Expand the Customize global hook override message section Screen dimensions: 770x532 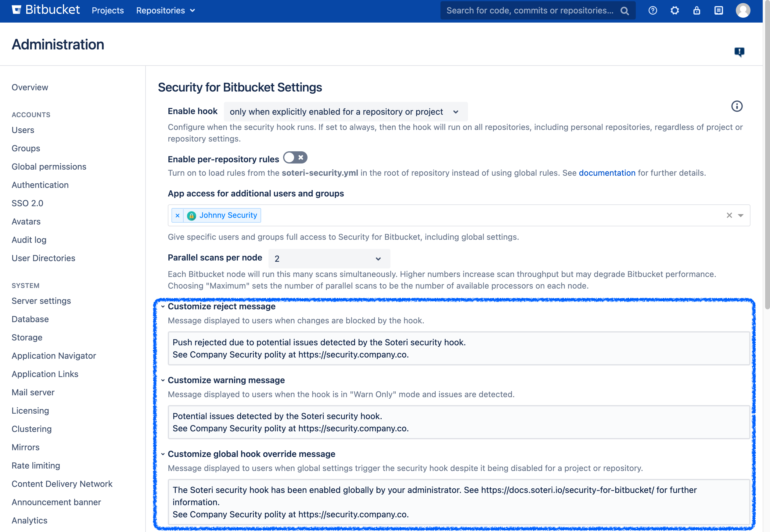coord(163,454)
